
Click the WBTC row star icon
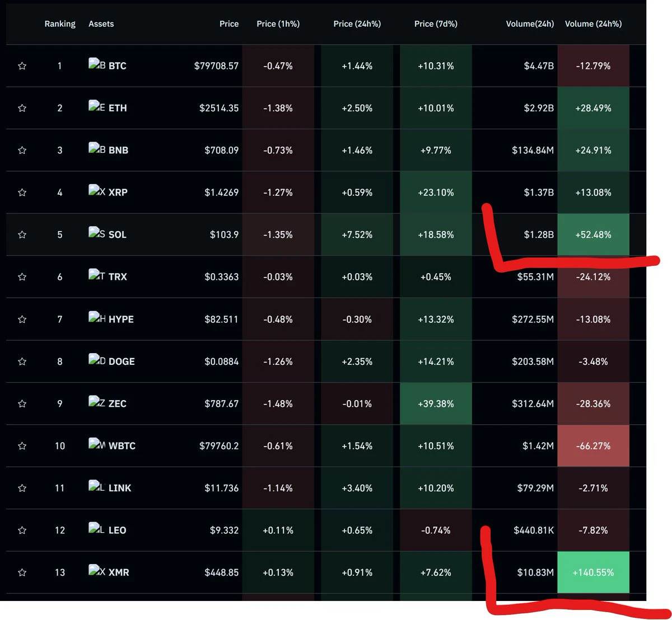pos(22,446)
